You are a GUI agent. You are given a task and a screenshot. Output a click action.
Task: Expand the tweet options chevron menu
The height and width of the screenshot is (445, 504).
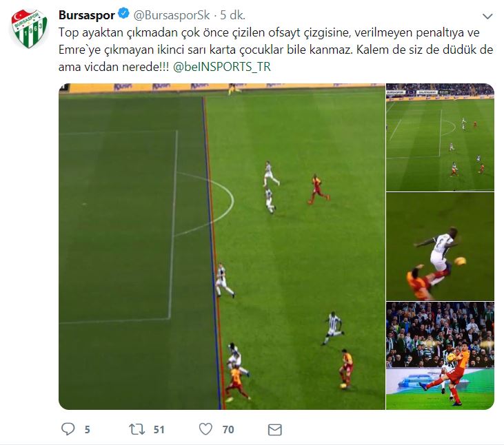(487, 16)
